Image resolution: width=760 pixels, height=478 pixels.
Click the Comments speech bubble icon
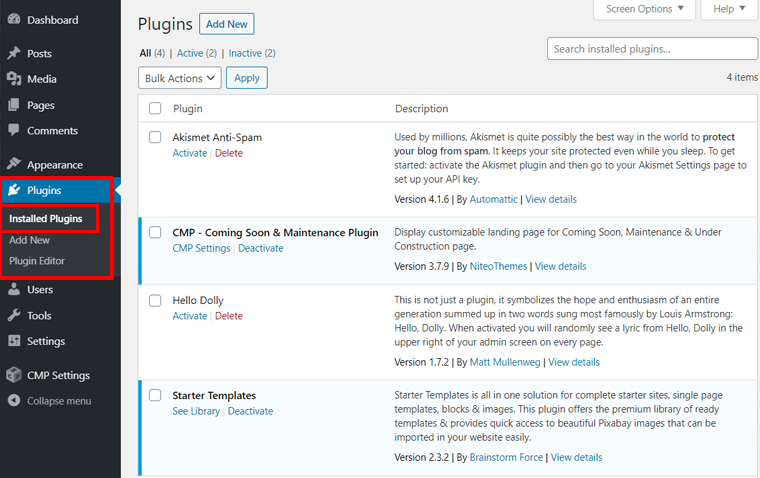coord(14,130)
